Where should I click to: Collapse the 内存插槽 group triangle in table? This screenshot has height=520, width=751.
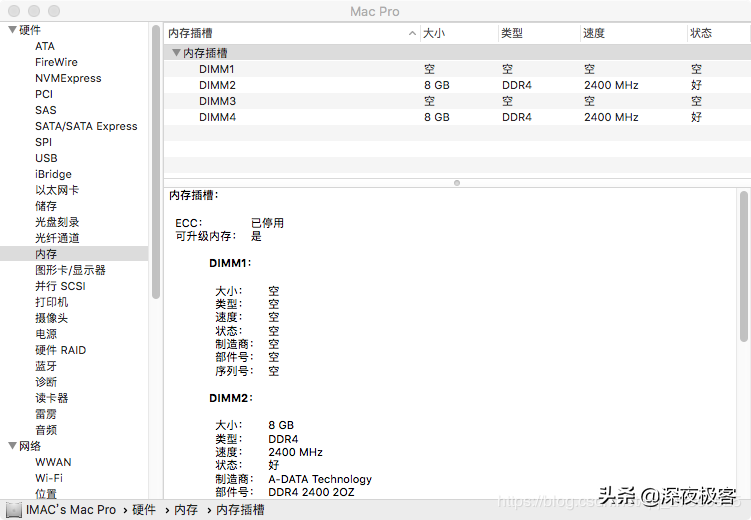176,53
